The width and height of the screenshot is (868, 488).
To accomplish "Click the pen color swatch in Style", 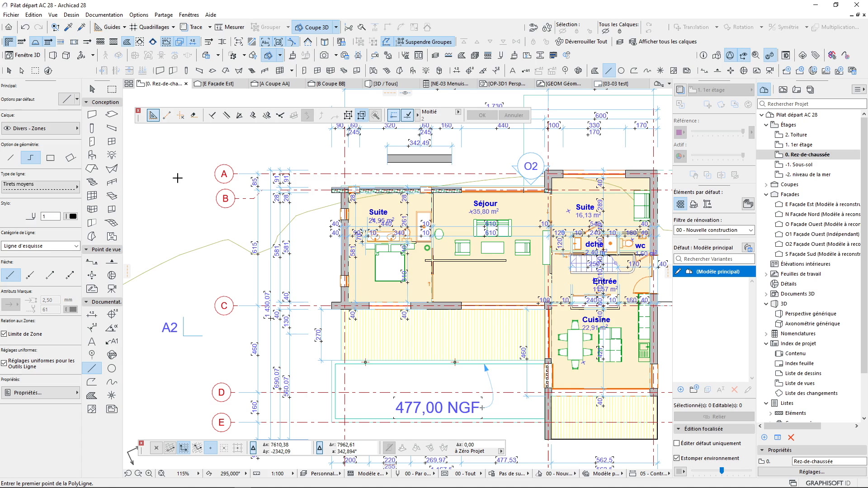I will coord(70,216).
